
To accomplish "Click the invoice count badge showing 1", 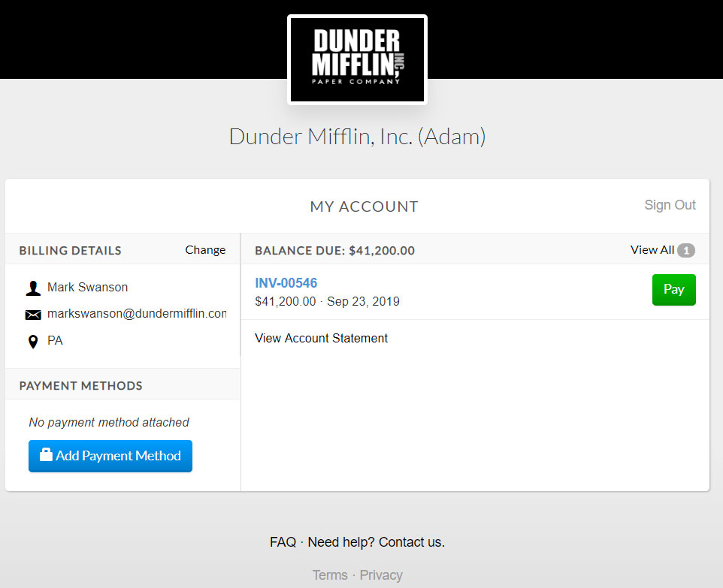I will 685,251.
